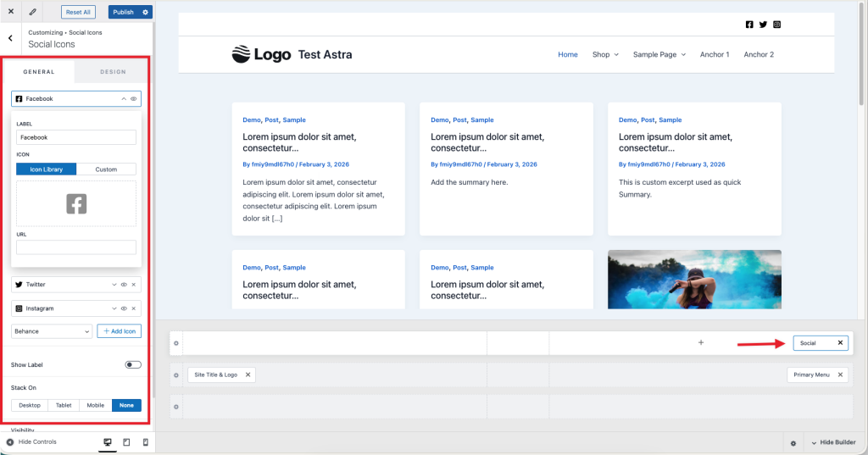Screen dimensions: 868x455
Task: Close the Customizer with the X icon
Action: click(x=11, y=12)
